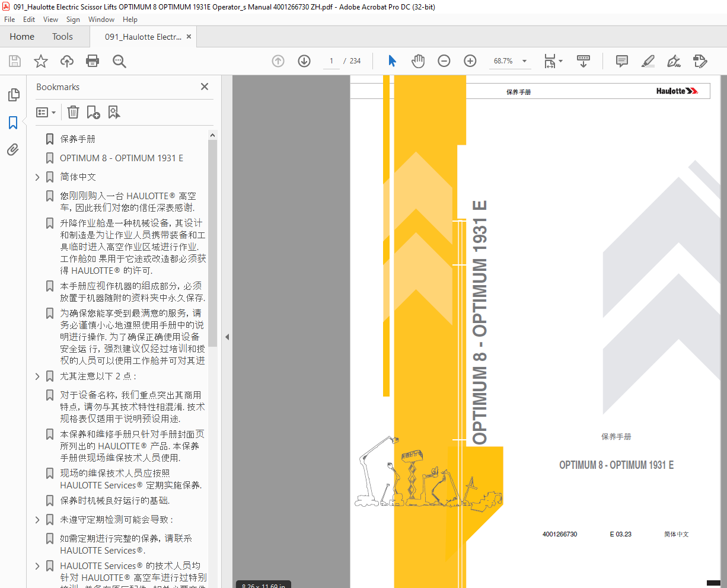Viewport: 727px width, 588px height.
Task: Toggle the Bookmarks panel icon
Action: 13,123
